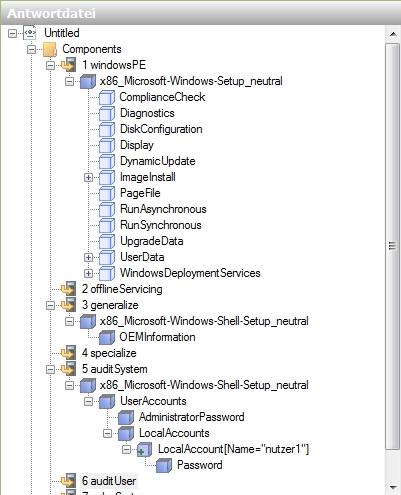This screenshot has width=401, height=495.
Task: Collapse the Components node
Action: click(31, 49)
